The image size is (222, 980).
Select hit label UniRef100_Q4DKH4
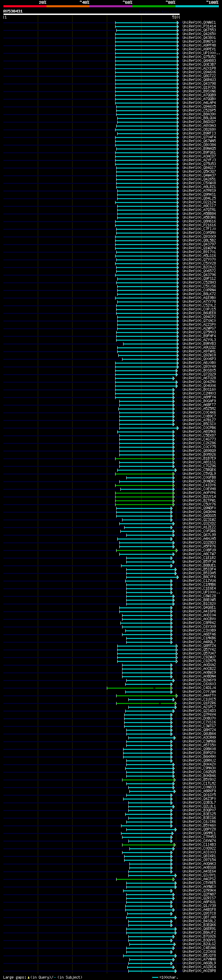(199, 512)
